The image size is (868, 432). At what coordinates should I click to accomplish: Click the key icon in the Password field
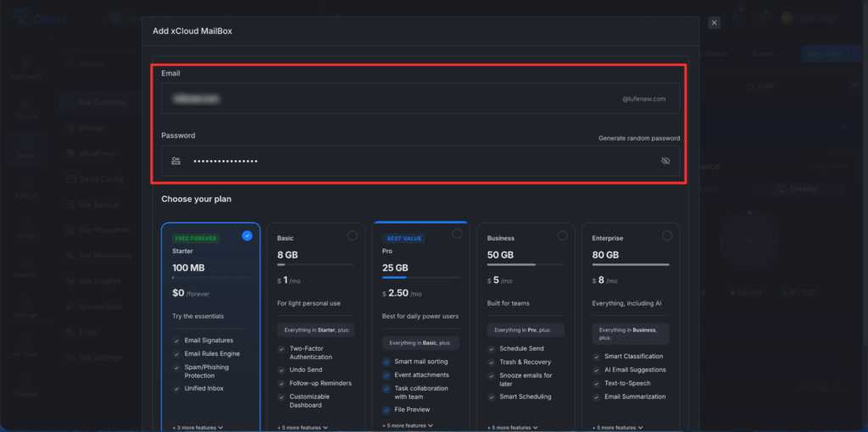point(175,161)
